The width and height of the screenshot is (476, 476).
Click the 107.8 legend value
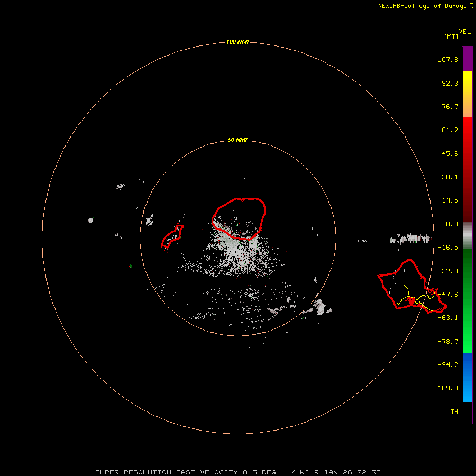point(448,59)
